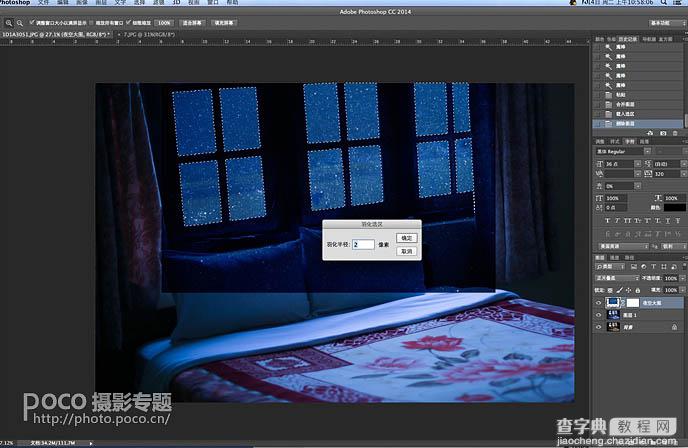Create new document from current history state

pos(650,133)
